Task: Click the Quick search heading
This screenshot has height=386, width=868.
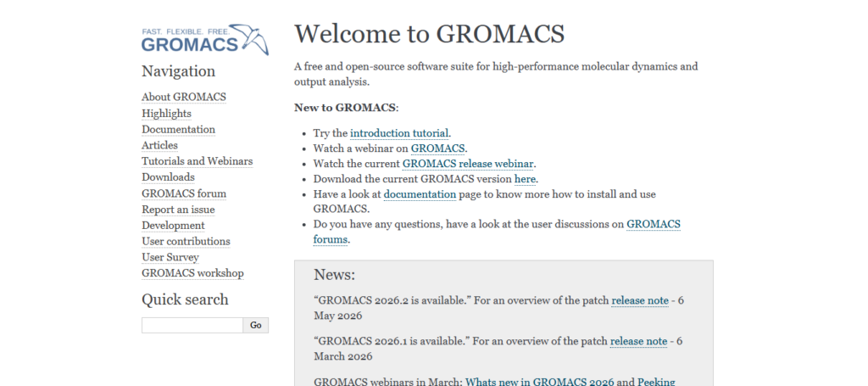Action: coord(185,299)
